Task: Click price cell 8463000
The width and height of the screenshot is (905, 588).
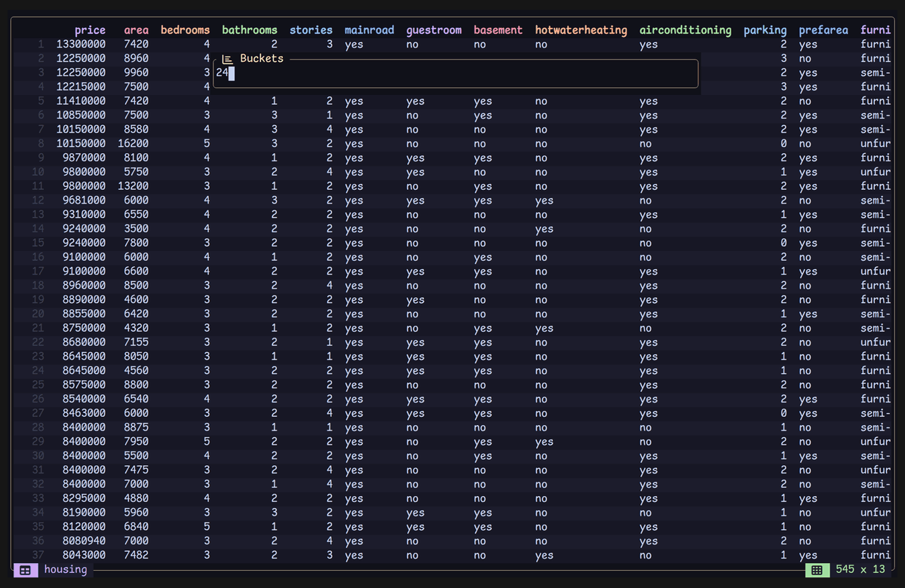Action: [x=84, y=413]
